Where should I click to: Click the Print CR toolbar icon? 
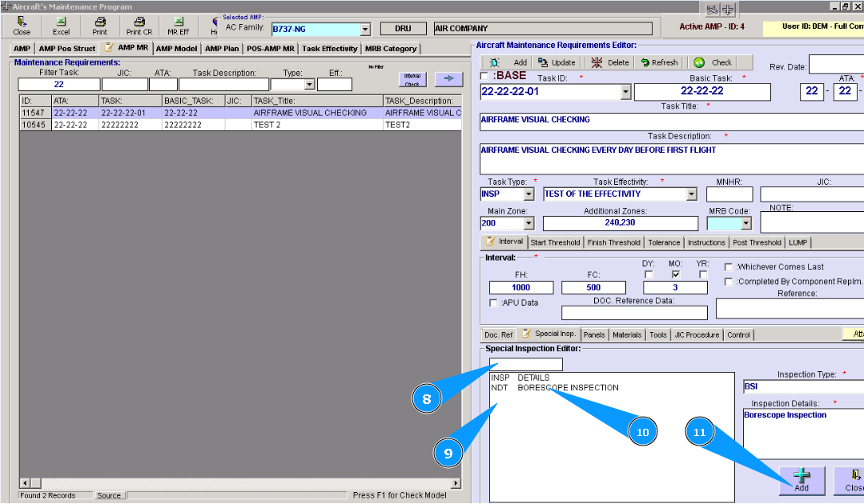(x=139, y=26)
